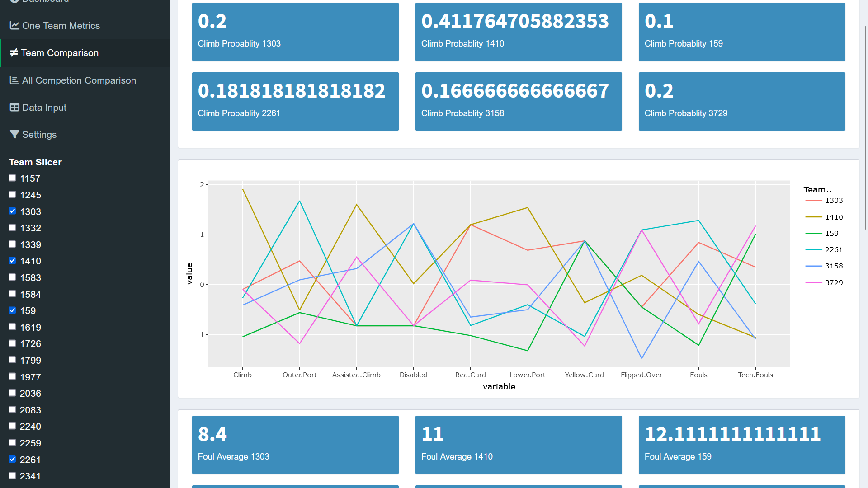This screenshot has height=488, width=868.
Task: Check the team 1619 box
Action: pos(12,327)
